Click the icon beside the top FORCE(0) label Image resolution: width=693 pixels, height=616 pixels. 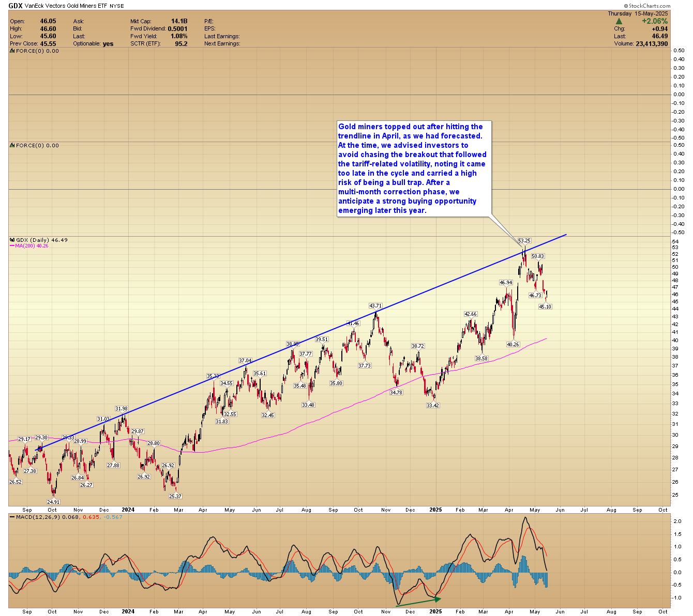point(12,51)
